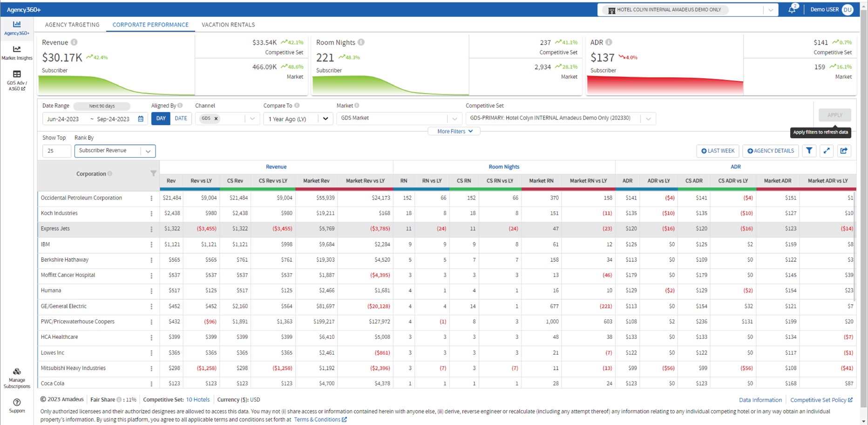The height and width of the screenshot is (425, 868).
Task: Open Agency360+ sidebar icon
Action: click(17, 27)
